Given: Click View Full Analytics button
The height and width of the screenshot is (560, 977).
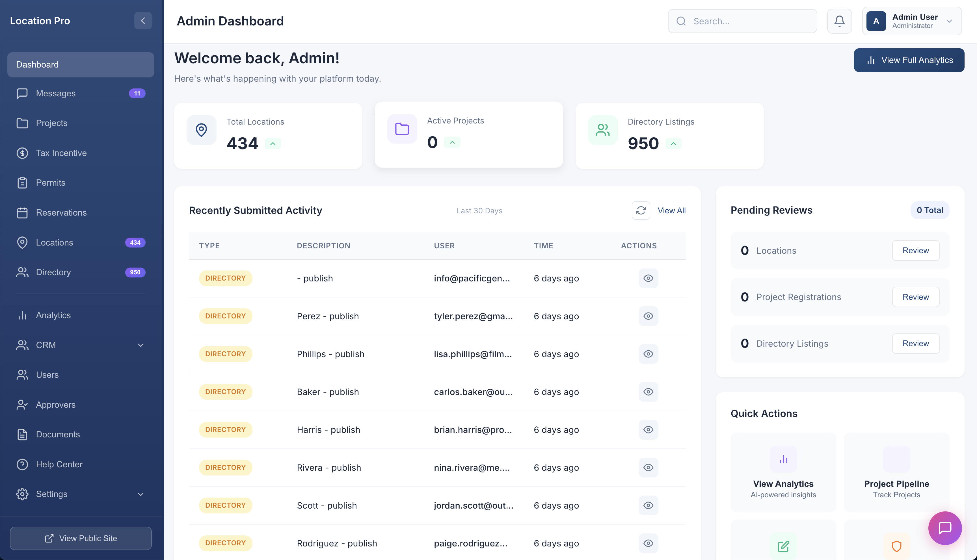Looking at the screenshot, I should click(909, 60).
